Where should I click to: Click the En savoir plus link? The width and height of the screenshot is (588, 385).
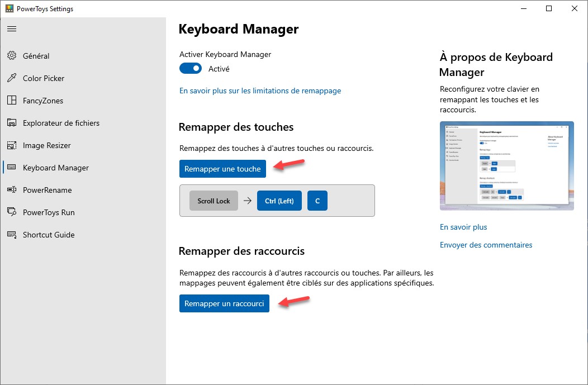click(x=463, y=227)
